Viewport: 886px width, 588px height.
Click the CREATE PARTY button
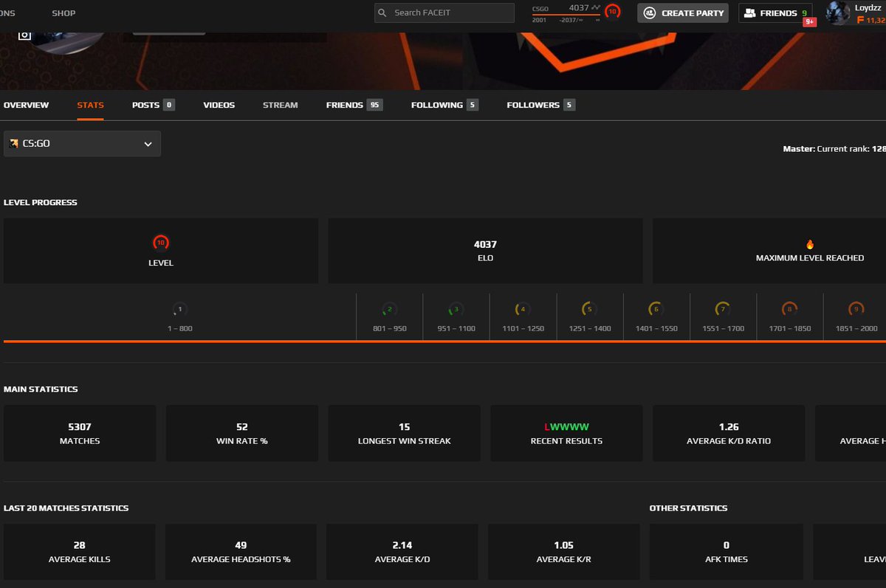683,13
